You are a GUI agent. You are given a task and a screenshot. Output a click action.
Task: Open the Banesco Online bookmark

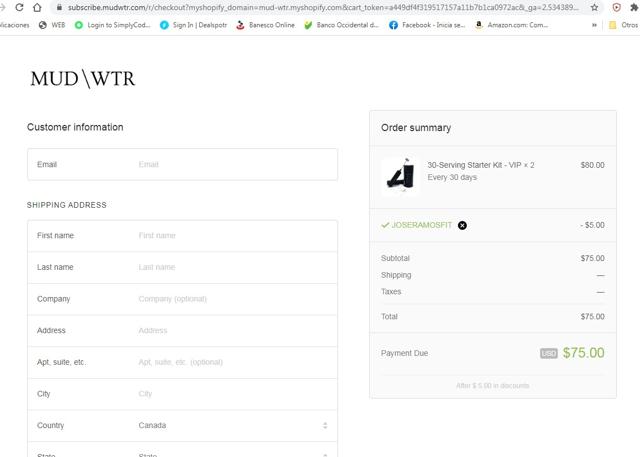click(x=265, y=25)
